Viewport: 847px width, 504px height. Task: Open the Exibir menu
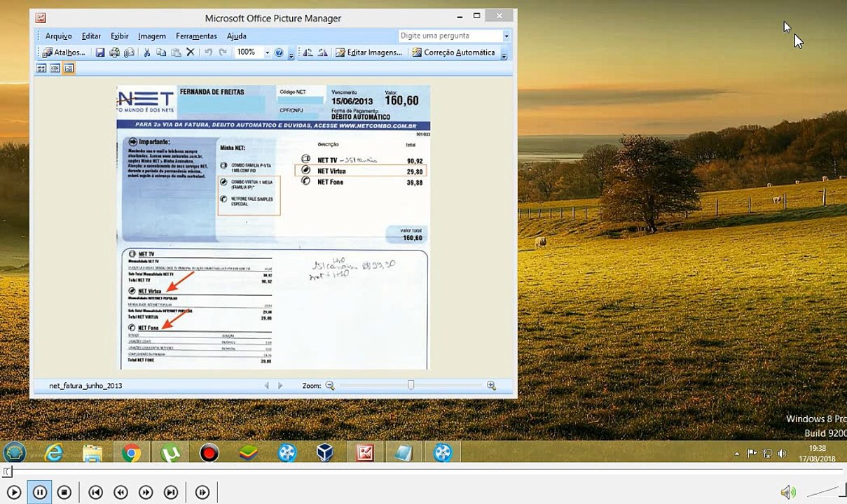pyautogui.click(x=120, y=36)
